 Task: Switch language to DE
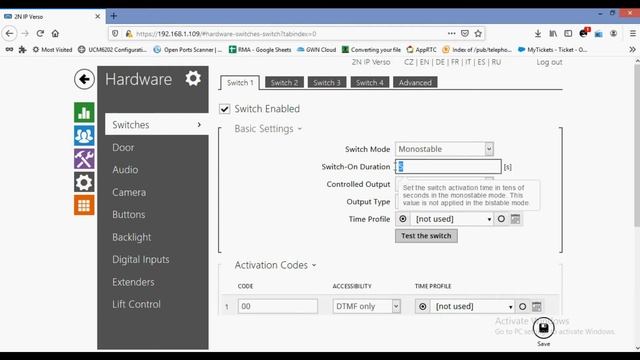coord(440,62)
